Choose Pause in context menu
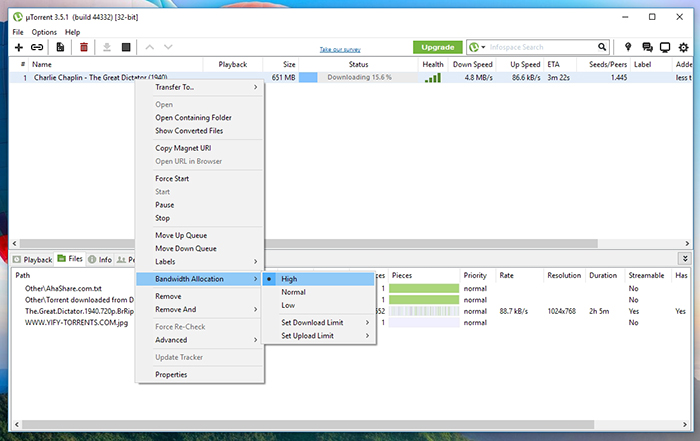The height and width of the screenshot is (441, 700). pyautogui.click(x=200, y=205)
